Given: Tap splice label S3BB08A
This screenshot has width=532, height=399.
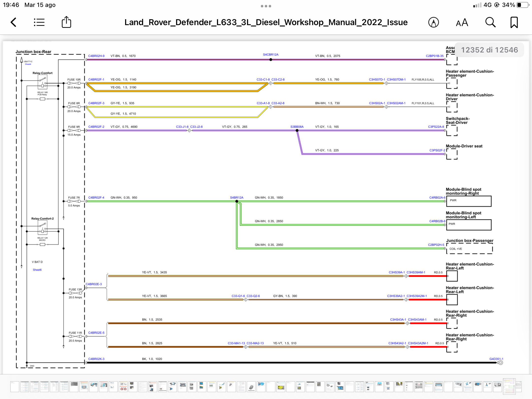Looking at the screenshot, I should pos(297,127).
